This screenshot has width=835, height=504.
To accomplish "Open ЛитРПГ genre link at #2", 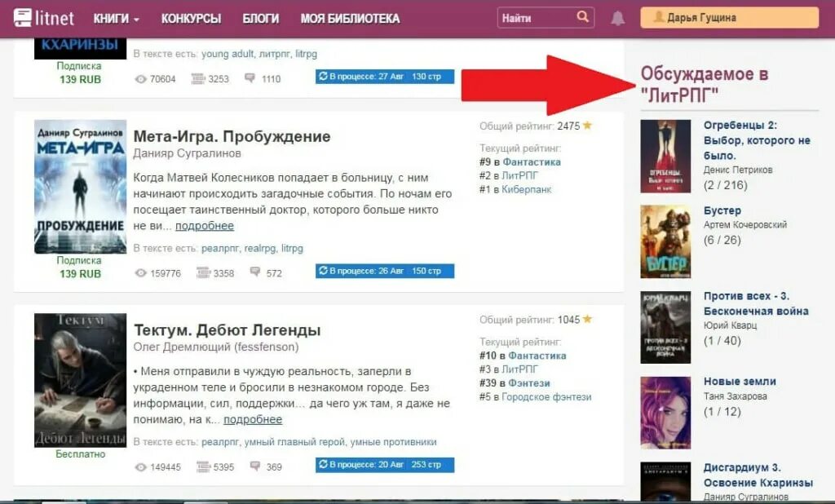I will 519,176.
